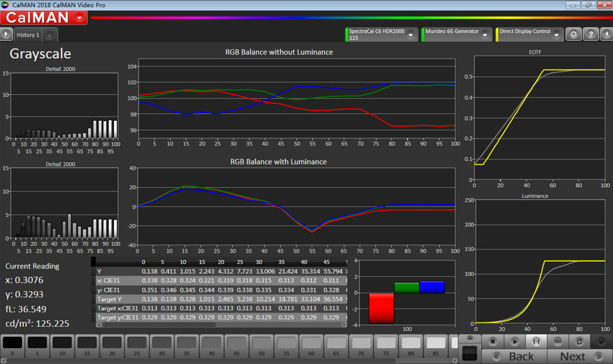Open the CalMAN main menu button
The width and height of the screenshot is (613, 364).
click(x=44, y=17)
